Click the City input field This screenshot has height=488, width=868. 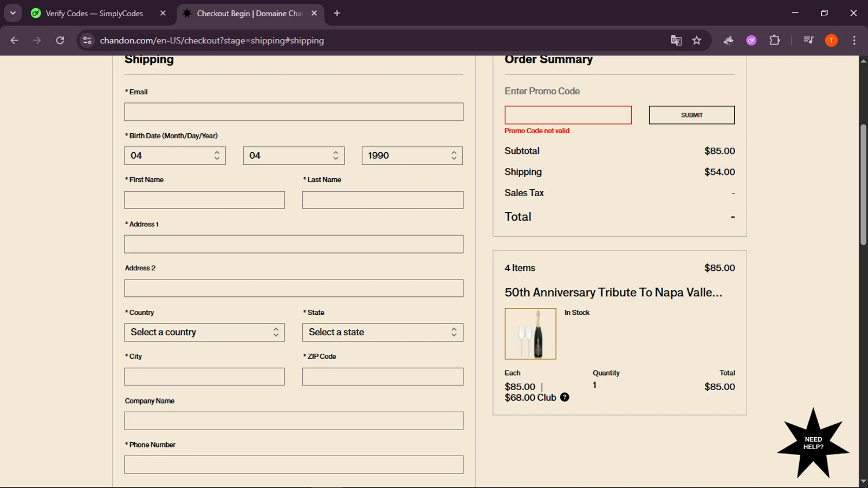(x=204, y=376)
